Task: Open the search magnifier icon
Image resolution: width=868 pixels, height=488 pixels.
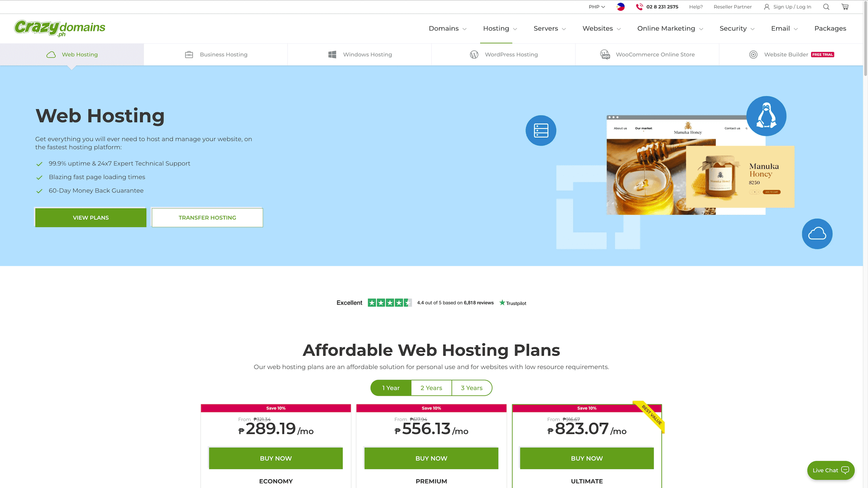Action: pos(826,7)
